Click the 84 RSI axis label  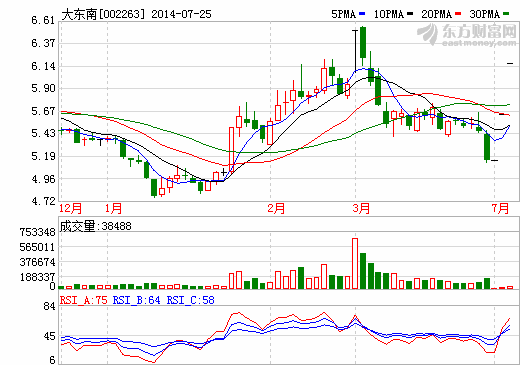tap(49, 306)
